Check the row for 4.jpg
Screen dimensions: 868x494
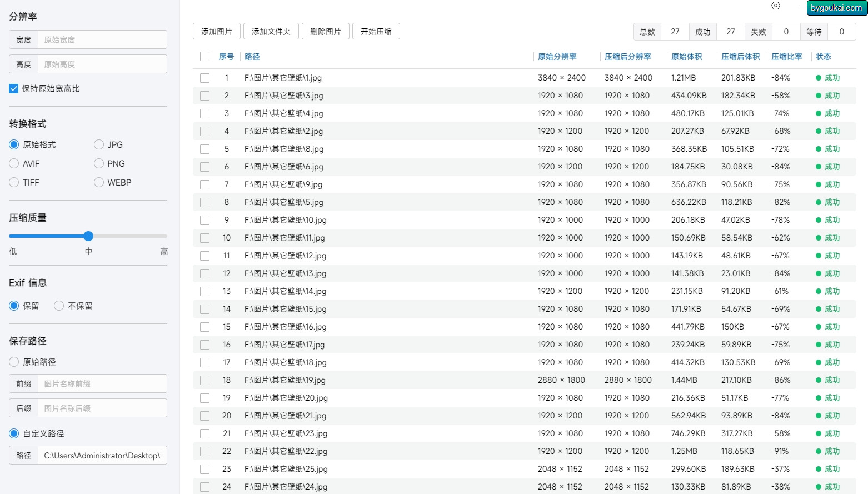tap(204, 113)
